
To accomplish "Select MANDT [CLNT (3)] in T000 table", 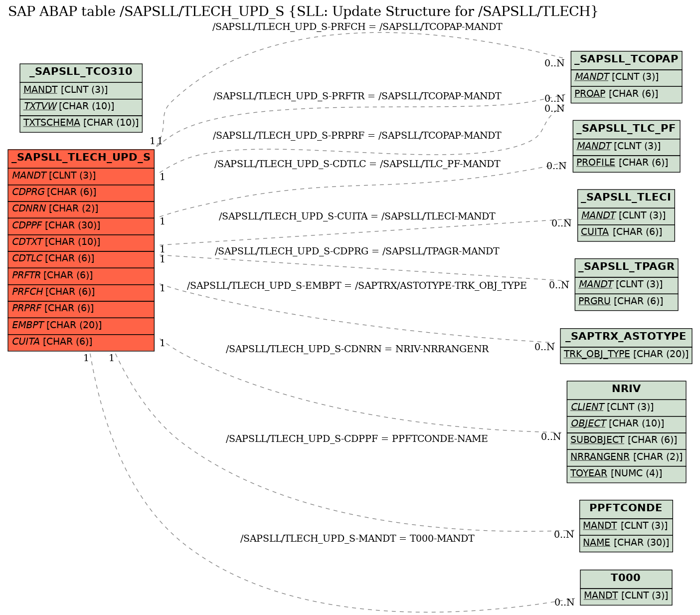I will (626, 596).
